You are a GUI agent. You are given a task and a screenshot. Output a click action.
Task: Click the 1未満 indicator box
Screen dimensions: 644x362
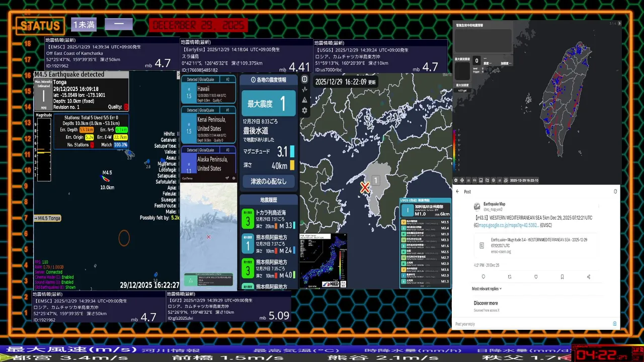click(x=84, y=24)
